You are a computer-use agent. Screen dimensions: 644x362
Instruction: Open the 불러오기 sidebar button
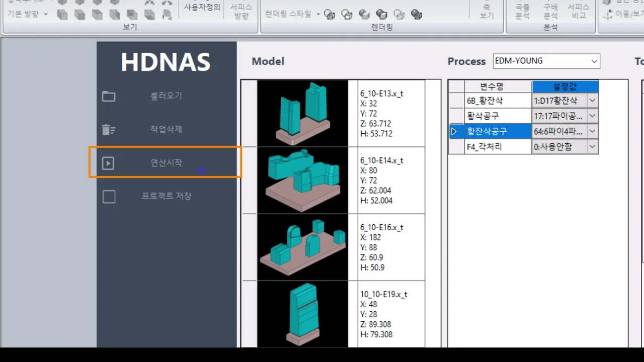pyautogui.click(x=167, y=96)
